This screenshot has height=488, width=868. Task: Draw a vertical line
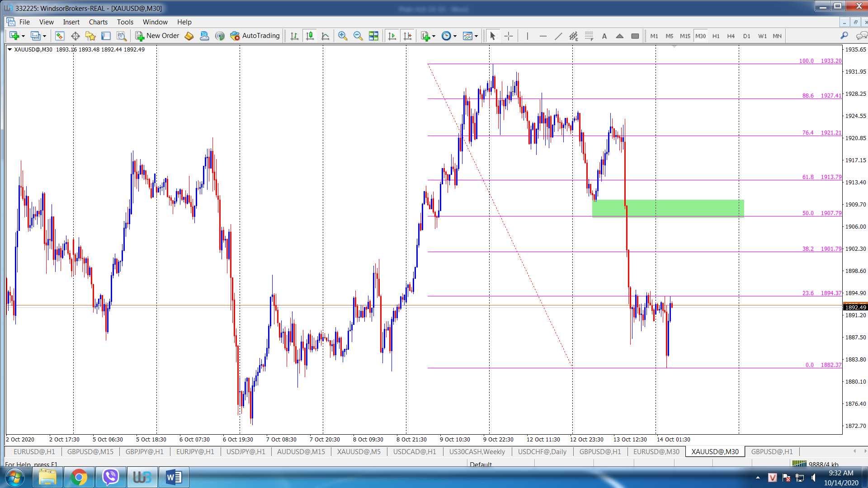point(527,36)
